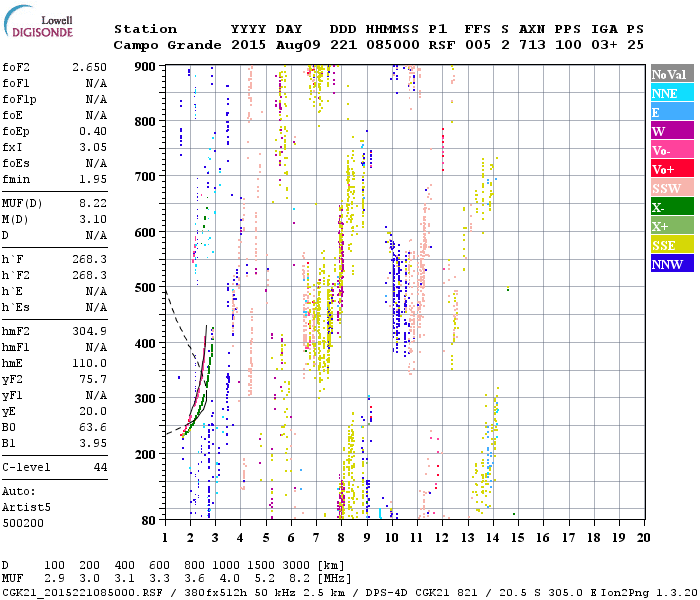Click the 500200 text under Artist5
Image resolution: width=700 pixels, height=600 pixels.
pos(23,523)
